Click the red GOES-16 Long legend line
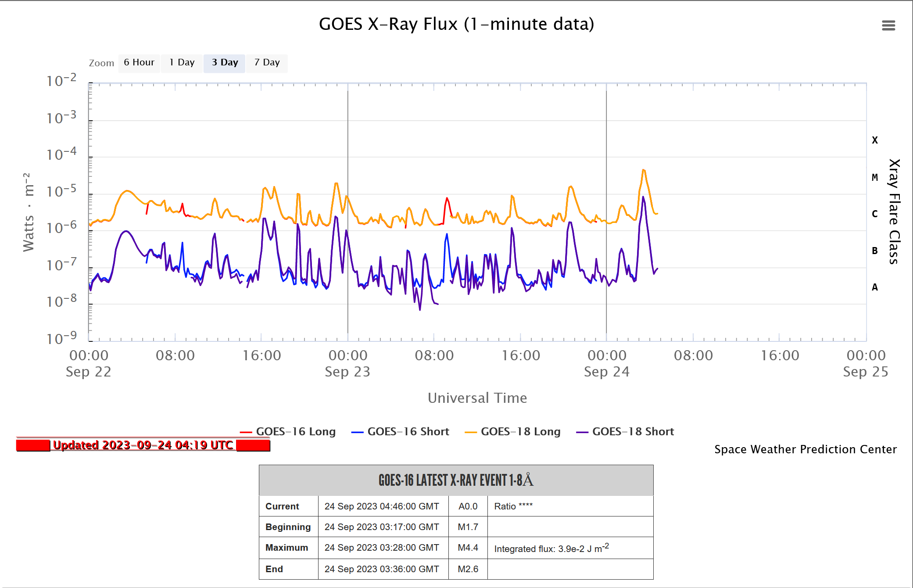 tap(246, 432)
